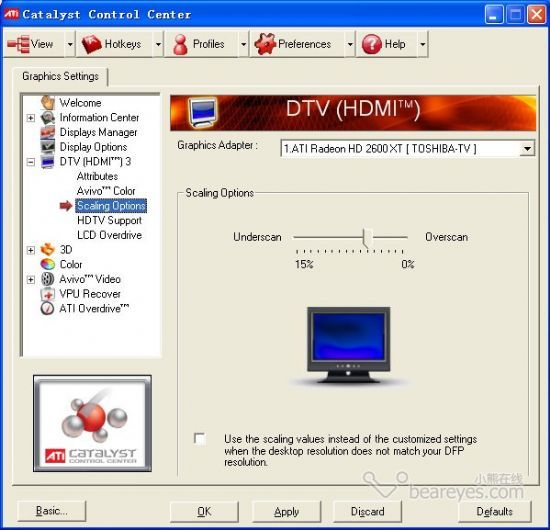550x530 pixels.
Task: Click the 3D tree icon
Action: [48, 249]
